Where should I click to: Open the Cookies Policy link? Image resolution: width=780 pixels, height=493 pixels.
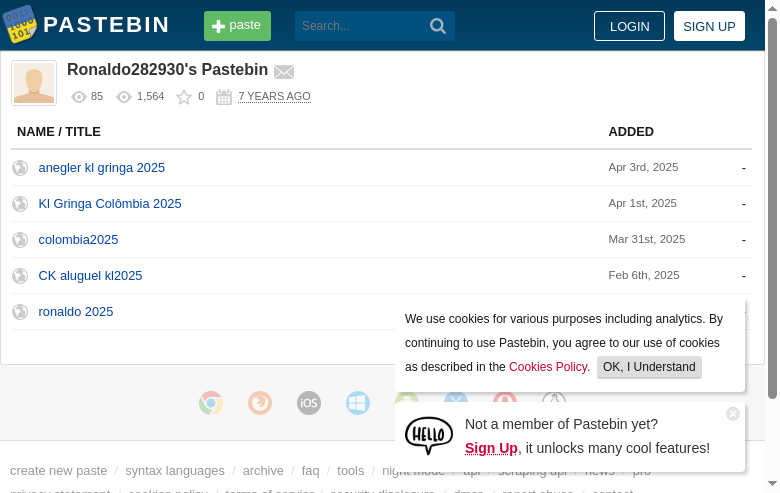pos(548,367)
